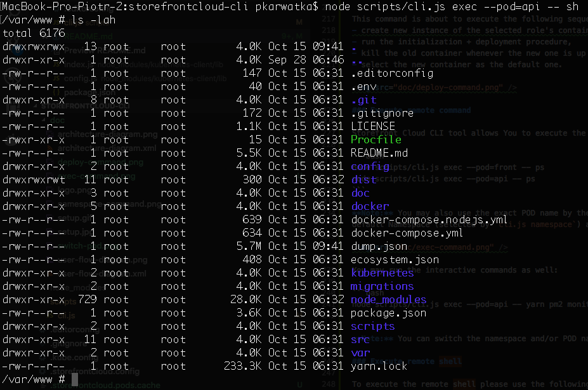The height and width of the screenshot is (390, 588).
Task: Select the 233.3K size of yarn.lock
Action: 243,366
